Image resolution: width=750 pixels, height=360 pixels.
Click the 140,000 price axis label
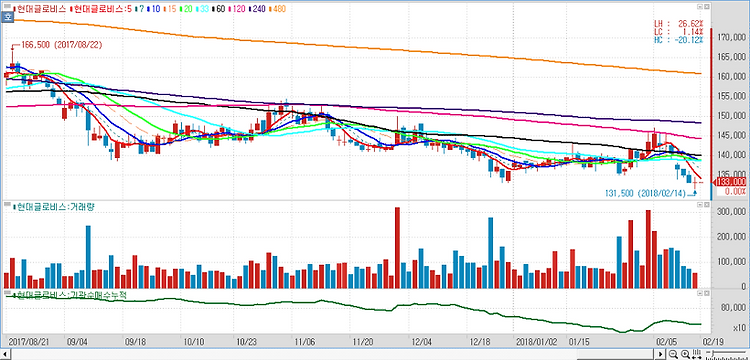pyautogui.click(x=731, y=155)
